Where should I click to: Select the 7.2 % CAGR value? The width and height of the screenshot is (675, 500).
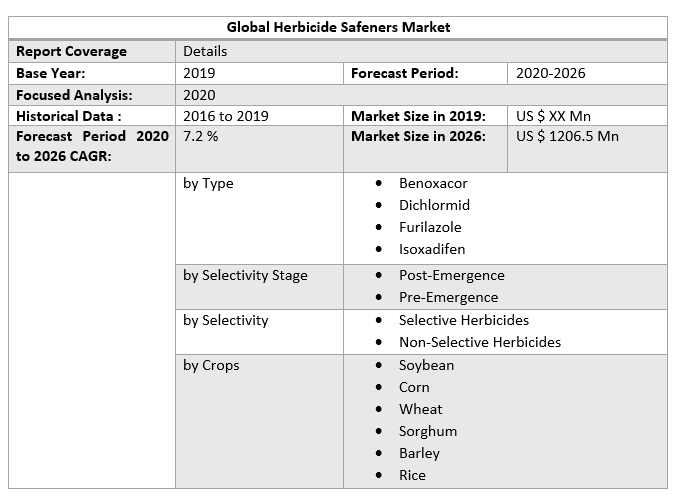coord(200,136)
